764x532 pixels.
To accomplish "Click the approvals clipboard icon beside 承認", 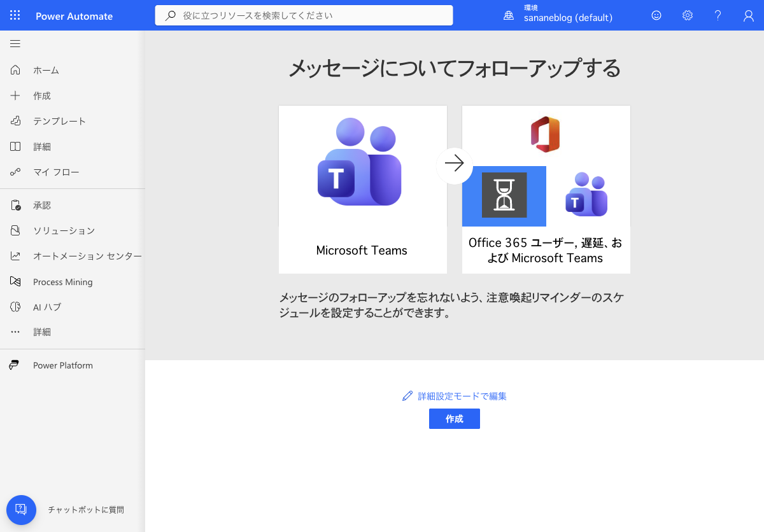I will (15, 206).
